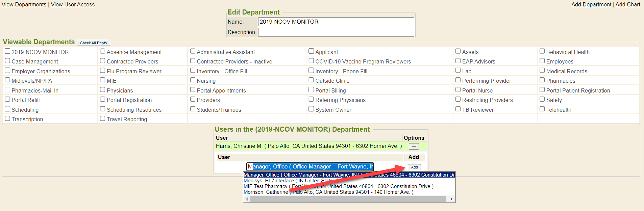
Task: Open the Add Department link
Action: (x=586, y=4)
